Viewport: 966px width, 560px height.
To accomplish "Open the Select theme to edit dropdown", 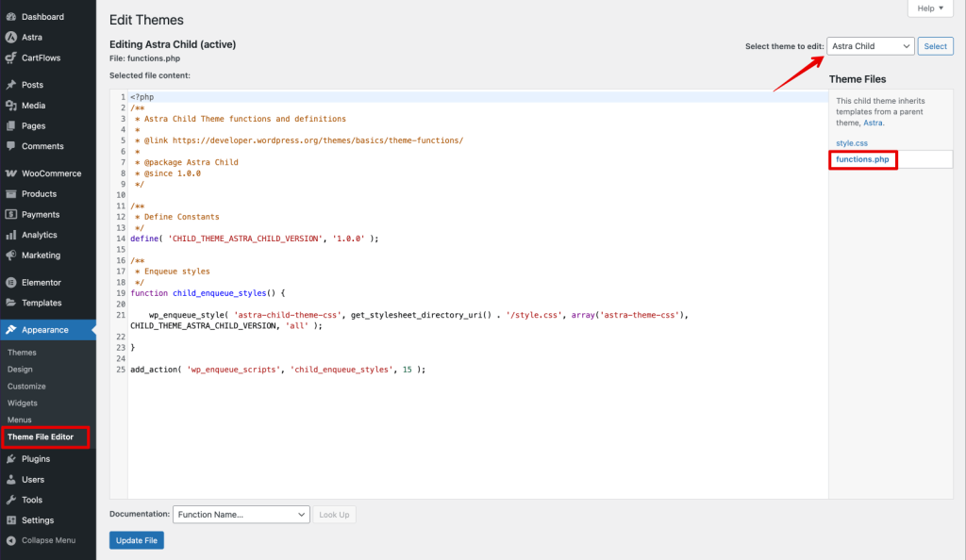I will [x=869, y=45].
